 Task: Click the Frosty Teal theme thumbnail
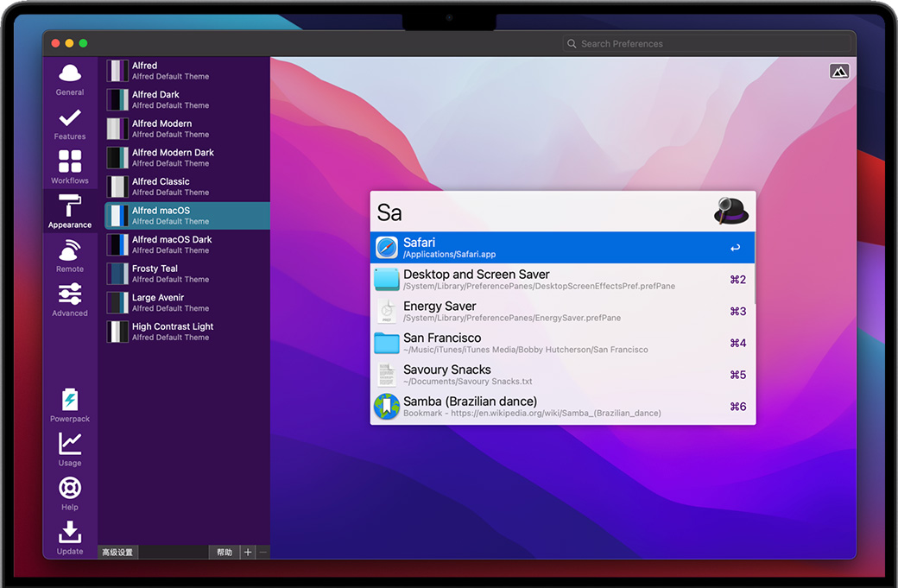coord(117,274)
